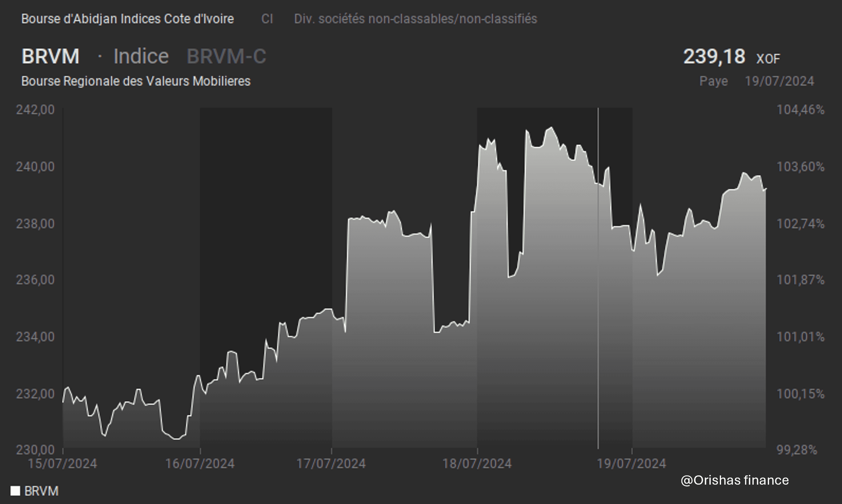Click the 100,15% right axis label

tap(800, 394)
